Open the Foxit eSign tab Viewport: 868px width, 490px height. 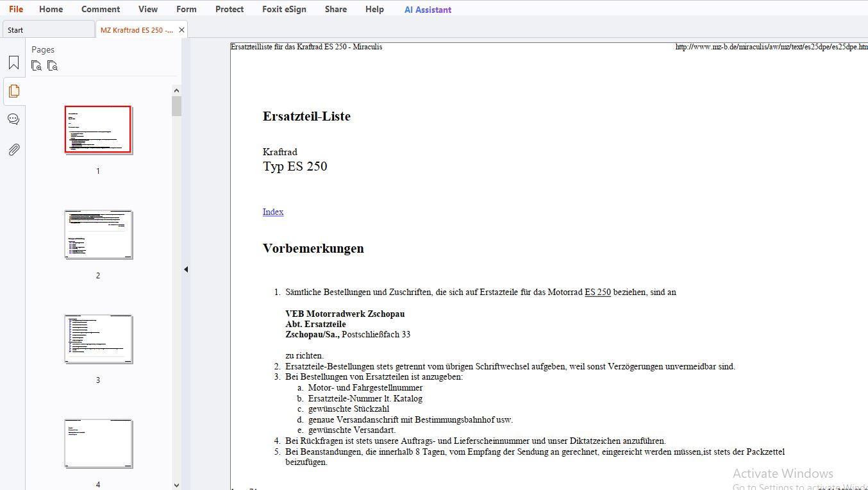(x=284, y=9)
